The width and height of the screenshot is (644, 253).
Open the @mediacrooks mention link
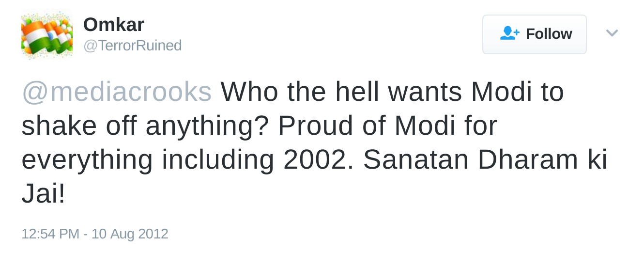117,91
